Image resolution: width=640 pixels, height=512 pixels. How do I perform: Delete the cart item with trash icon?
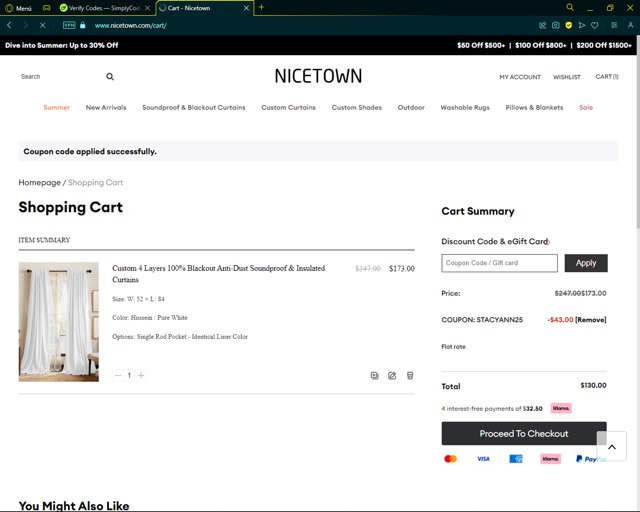tap(410, 376)
